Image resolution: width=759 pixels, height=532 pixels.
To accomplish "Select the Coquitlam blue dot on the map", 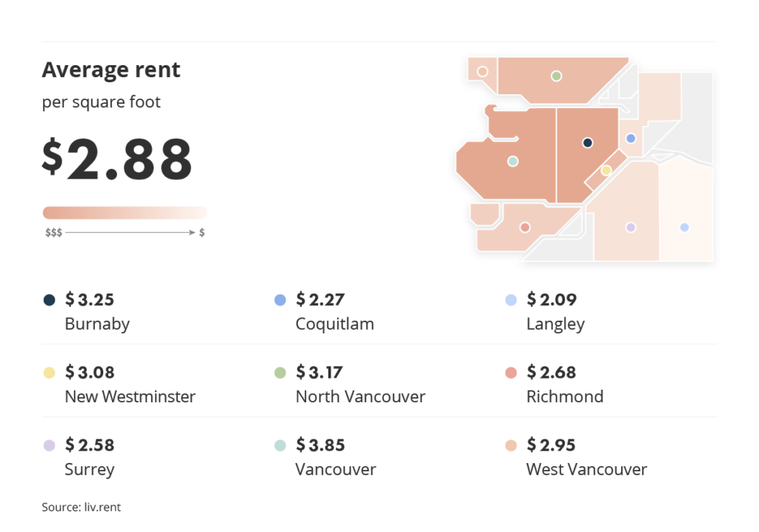I will pyautogui.click(x=631, y=139).
